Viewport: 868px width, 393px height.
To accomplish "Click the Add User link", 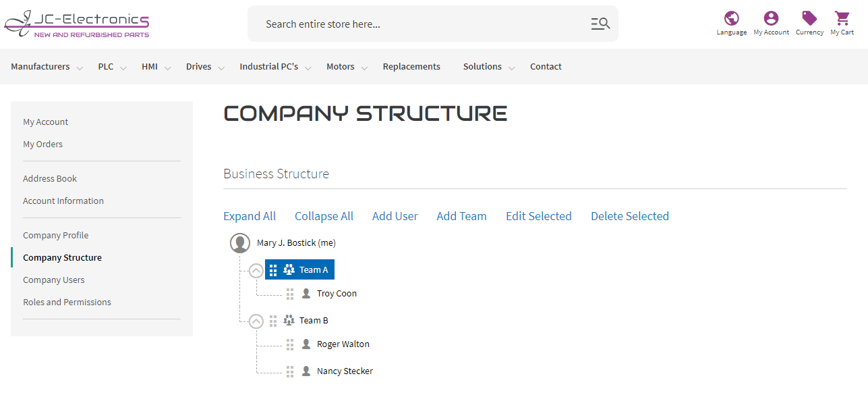I will [x=395, y=216].
